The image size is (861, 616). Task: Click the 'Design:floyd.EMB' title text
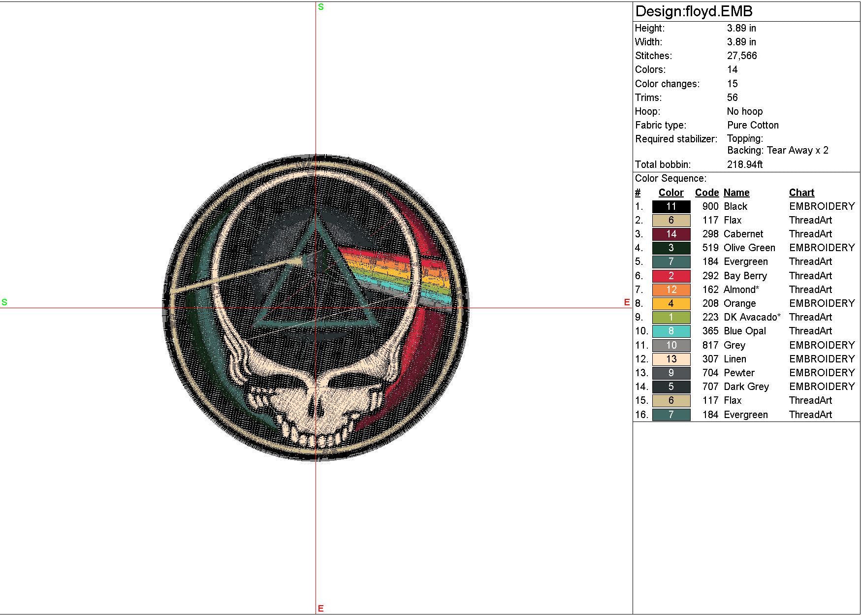coord(694,11)
